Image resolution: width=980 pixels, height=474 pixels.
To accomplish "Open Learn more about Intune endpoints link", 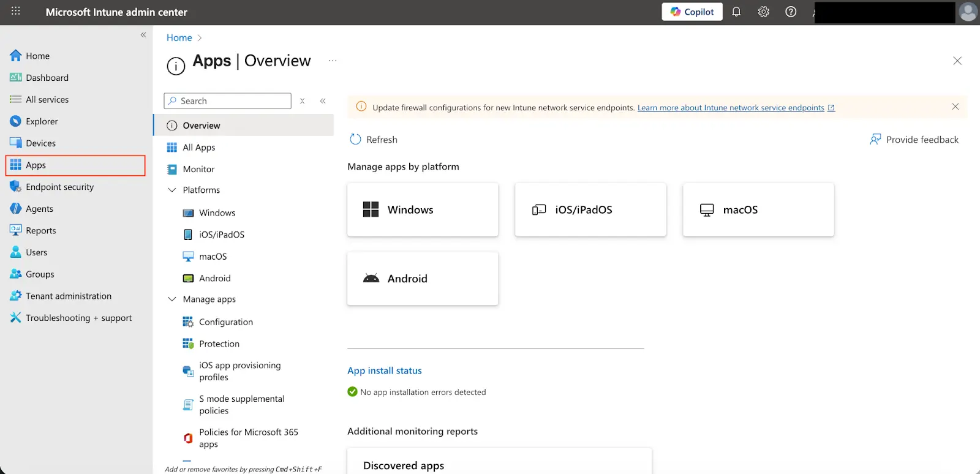I will (x=731, y=108).
